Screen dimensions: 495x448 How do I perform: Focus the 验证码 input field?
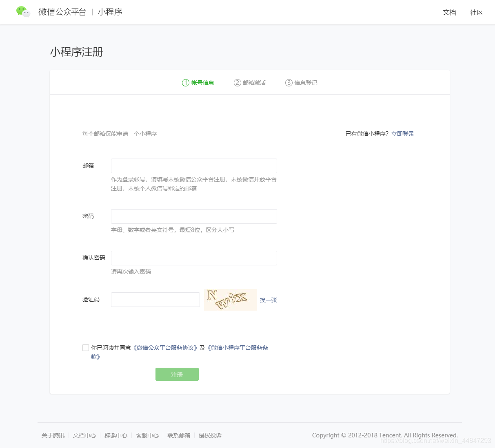point(155,300)
